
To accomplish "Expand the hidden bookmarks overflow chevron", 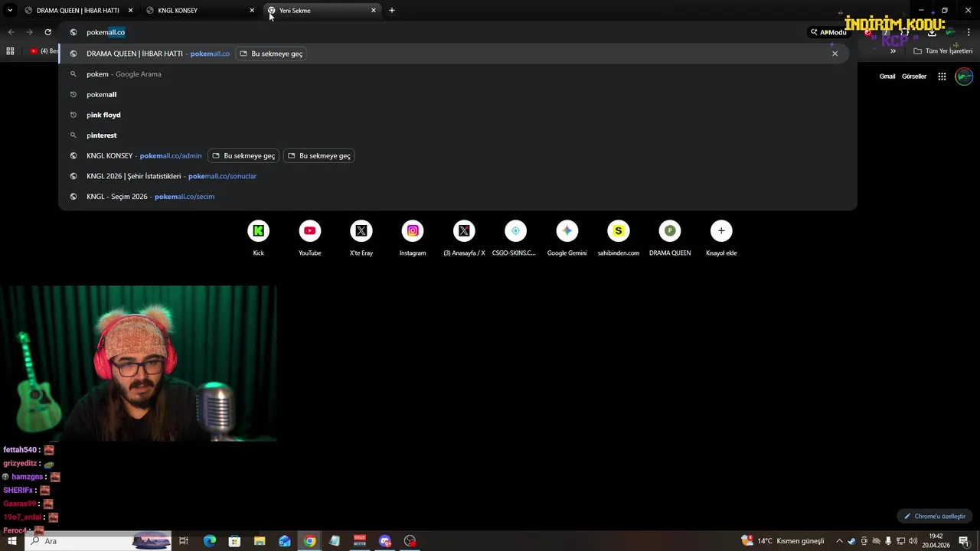I will coord(893,51).
